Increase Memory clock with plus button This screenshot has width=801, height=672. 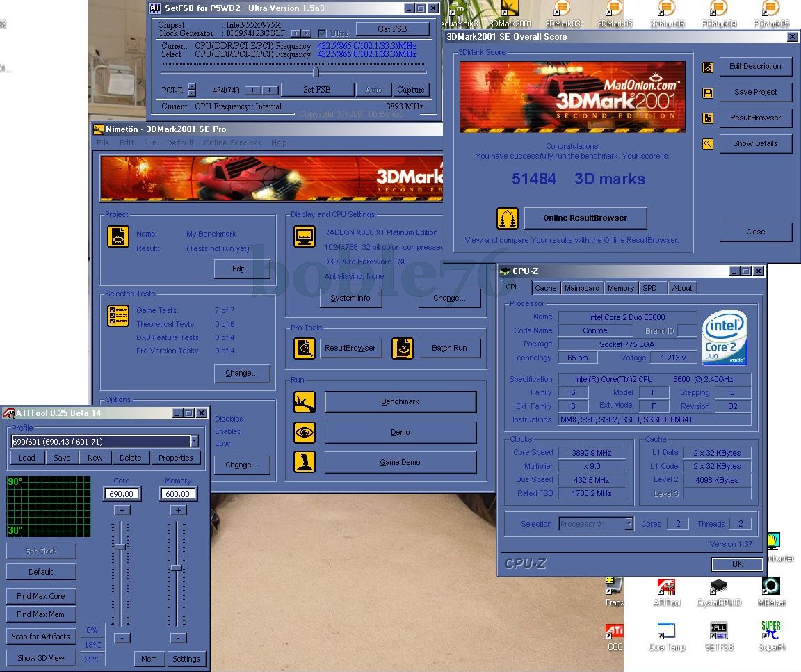click(178, 510)
